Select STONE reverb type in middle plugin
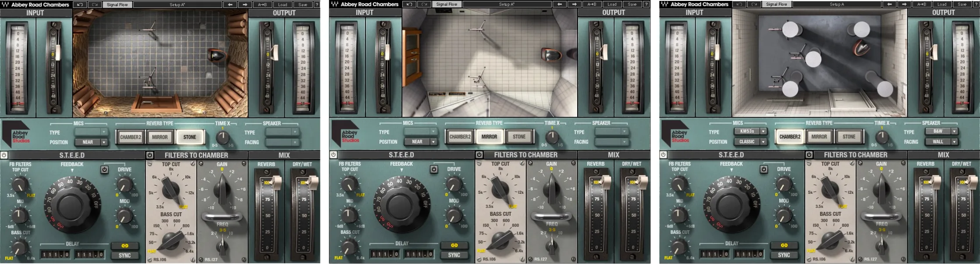Viewport: 980px width, 264px height. 519,137
